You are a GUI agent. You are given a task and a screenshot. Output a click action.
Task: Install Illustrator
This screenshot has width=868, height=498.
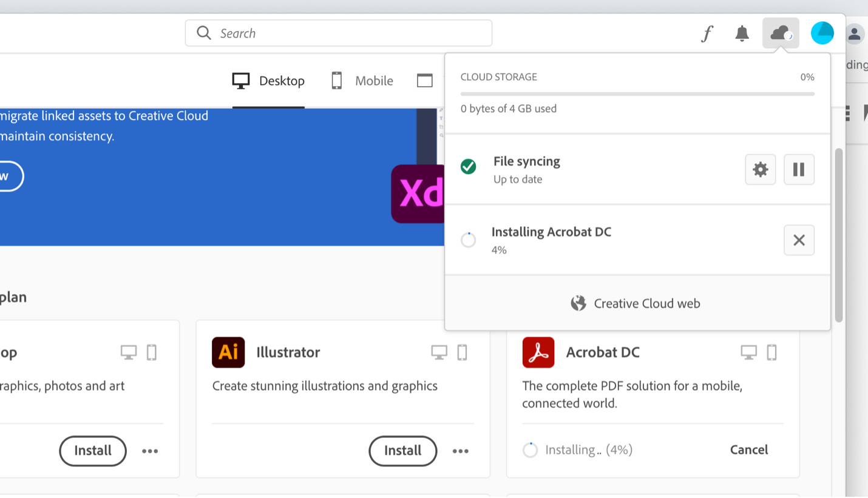(403, 451)
